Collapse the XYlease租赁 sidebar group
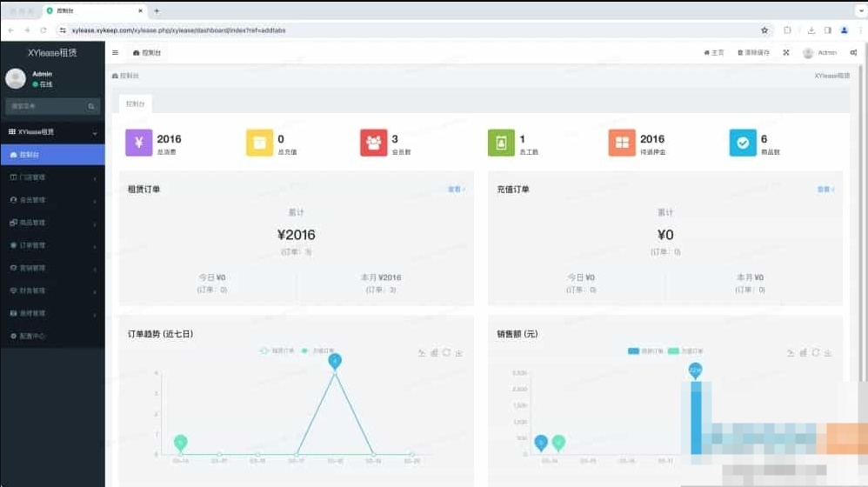The width and height of the screenshot is (868, 487). tap(52, 132)
